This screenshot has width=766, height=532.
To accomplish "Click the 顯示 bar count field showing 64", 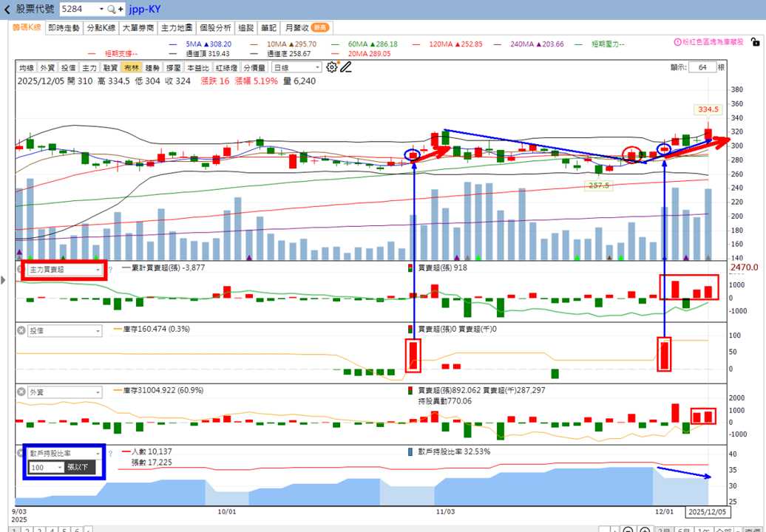I will point(702,67).
